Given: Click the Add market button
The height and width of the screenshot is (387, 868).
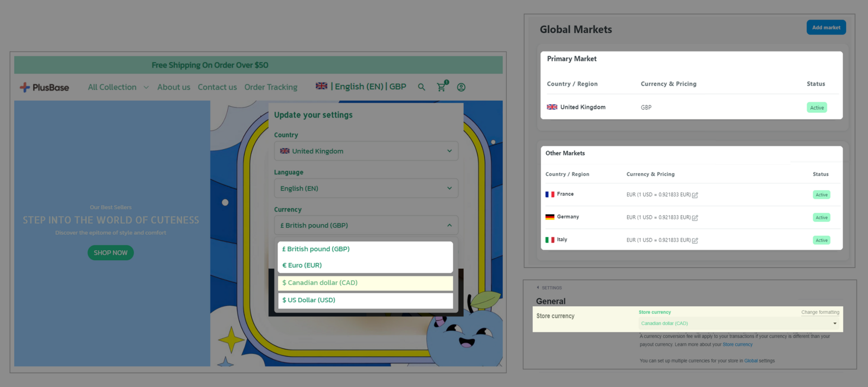Looking at the screenshot, I should click(826, 28).
